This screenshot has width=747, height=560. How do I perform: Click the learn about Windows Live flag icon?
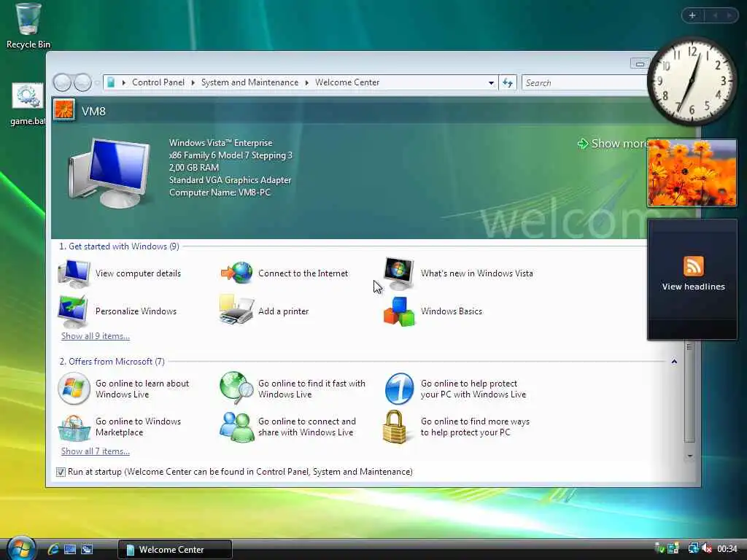74,389
